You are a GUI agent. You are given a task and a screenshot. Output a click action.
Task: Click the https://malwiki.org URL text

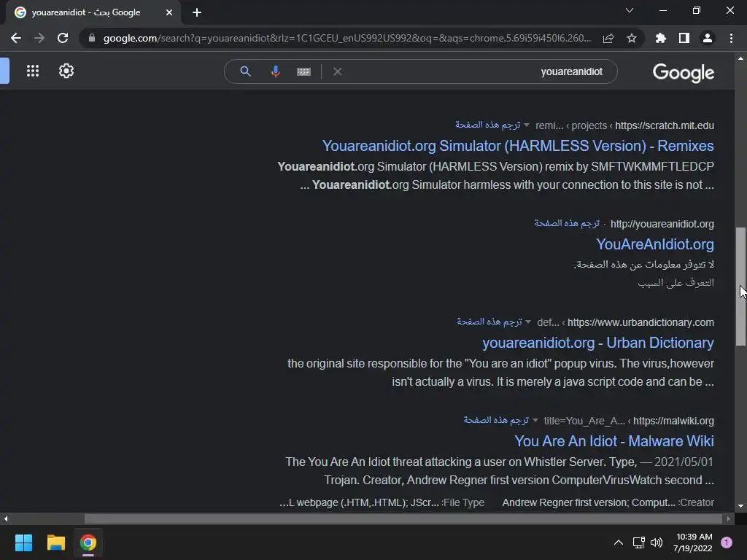pyautogui.click(x=673, y=421)
